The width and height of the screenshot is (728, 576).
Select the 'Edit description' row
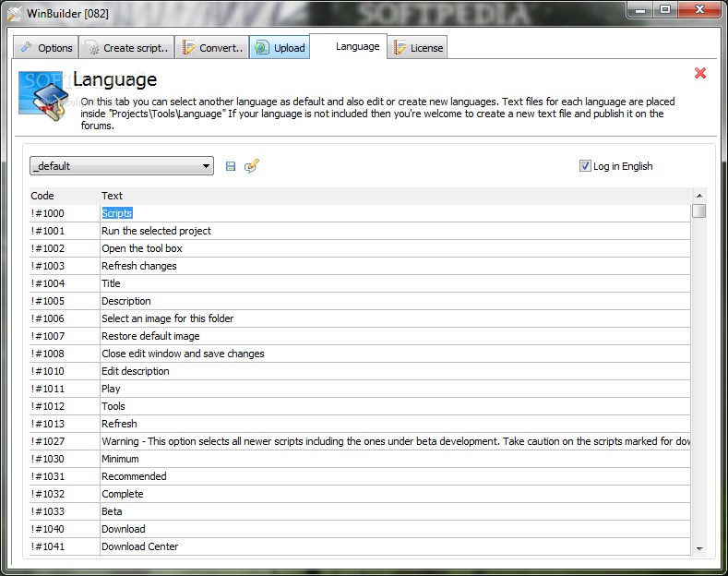point(360,371)
